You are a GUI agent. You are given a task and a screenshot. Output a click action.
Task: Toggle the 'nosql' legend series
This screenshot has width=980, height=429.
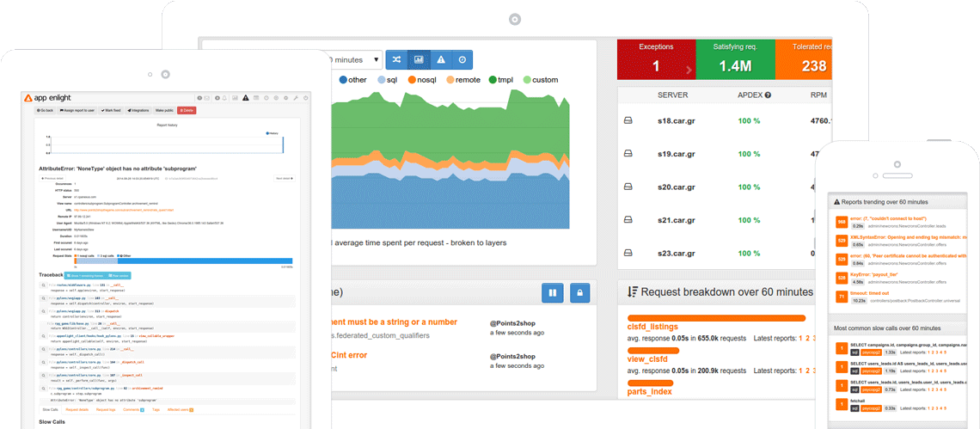pos(423,80)
